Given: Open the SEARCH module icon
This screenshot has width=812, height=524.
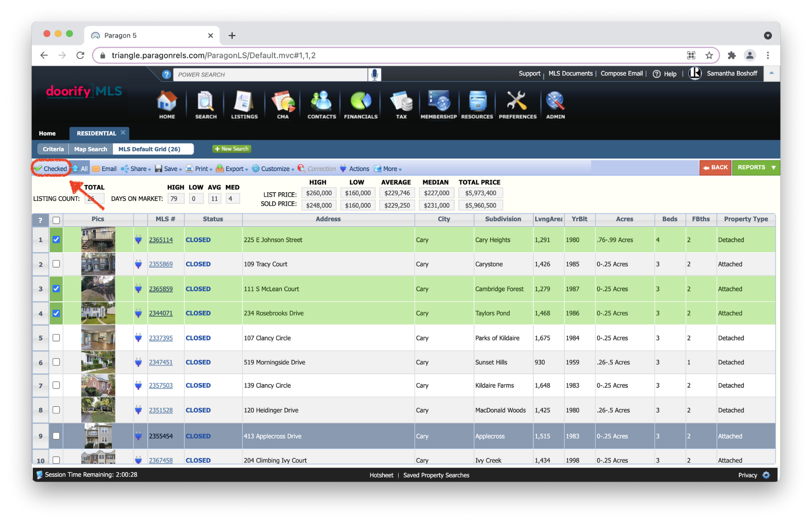Looking at the screenshot, I should [206, 104].
